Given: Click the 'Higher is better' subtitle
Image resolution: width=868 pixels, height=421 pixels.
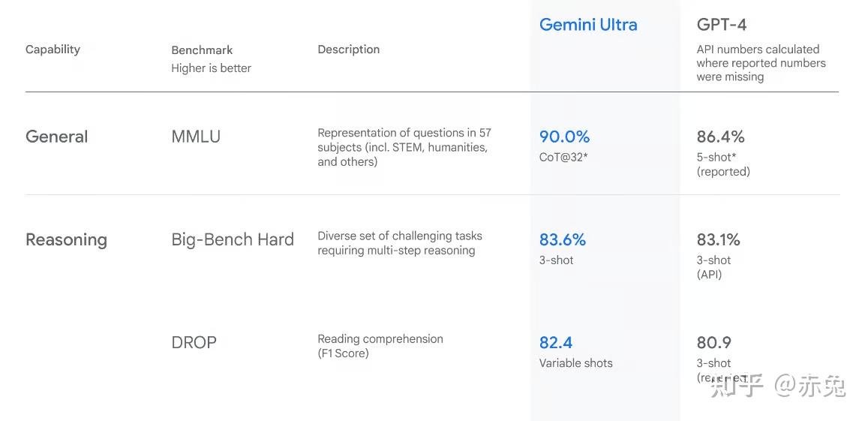Looking at the screenshot, I should click(211, 68).
